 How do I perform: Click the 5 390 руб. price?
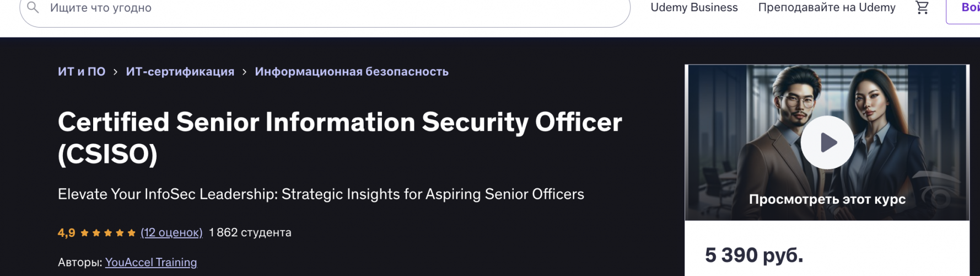pos(754,255)
